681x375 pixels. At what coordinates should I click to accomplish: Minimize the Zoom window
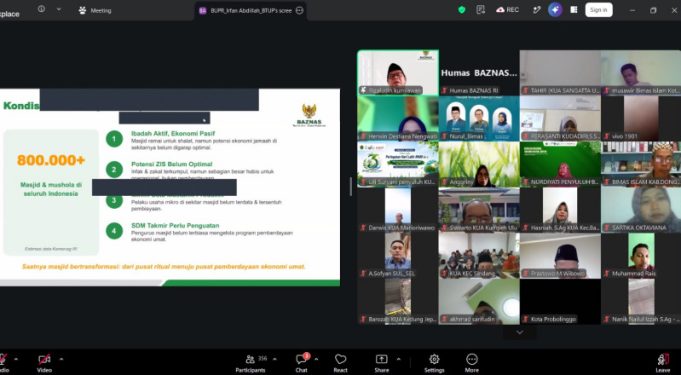[x=632, y=10]
